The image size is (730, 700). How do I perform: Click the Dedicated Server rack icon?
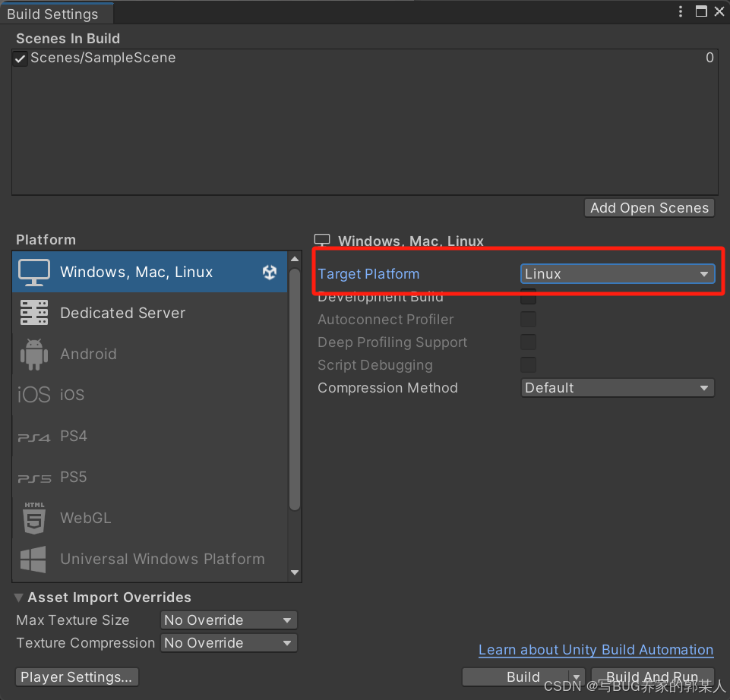(x=34, y=313)
